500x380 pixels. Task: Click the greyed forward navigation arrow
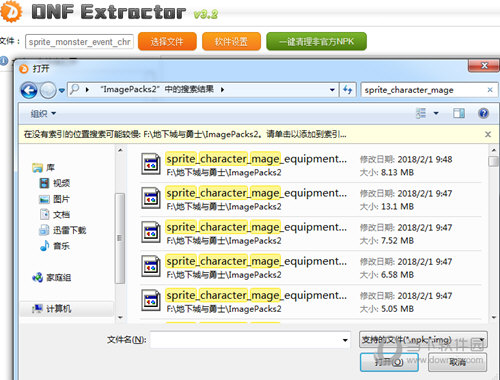click(x=48, y=90)
